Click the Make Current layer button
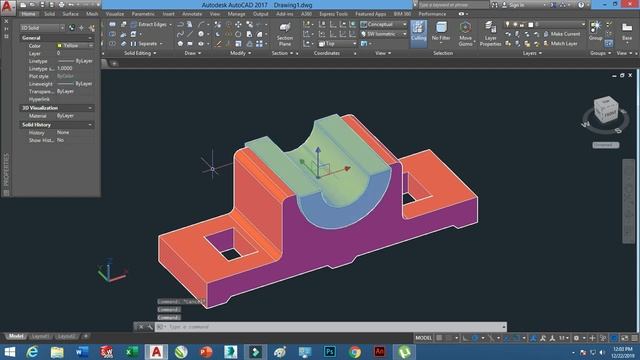Image resolution: width=640 pixels, height=360 pixels. pyautogui.click(x=562, y=34)
